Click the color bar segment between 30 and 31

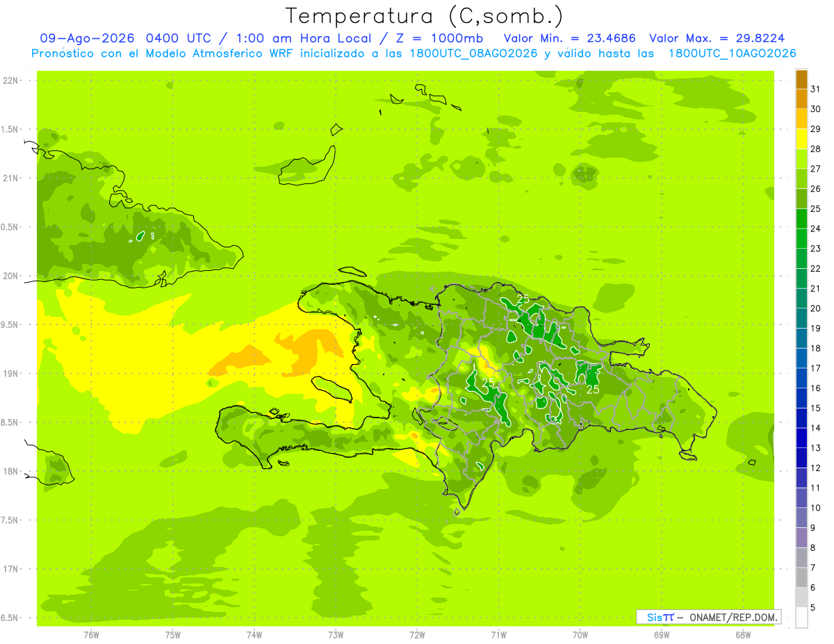coord(801,99)
